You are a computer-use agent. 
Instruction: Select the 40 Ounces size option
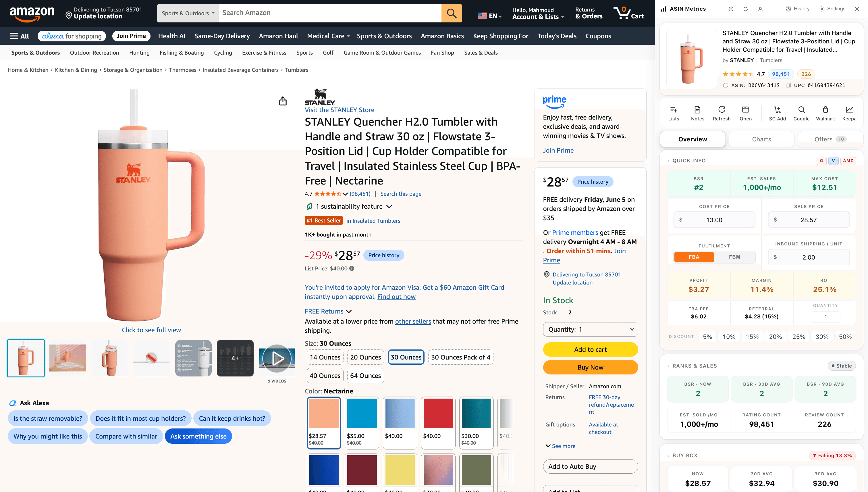(x=325, y=375)
